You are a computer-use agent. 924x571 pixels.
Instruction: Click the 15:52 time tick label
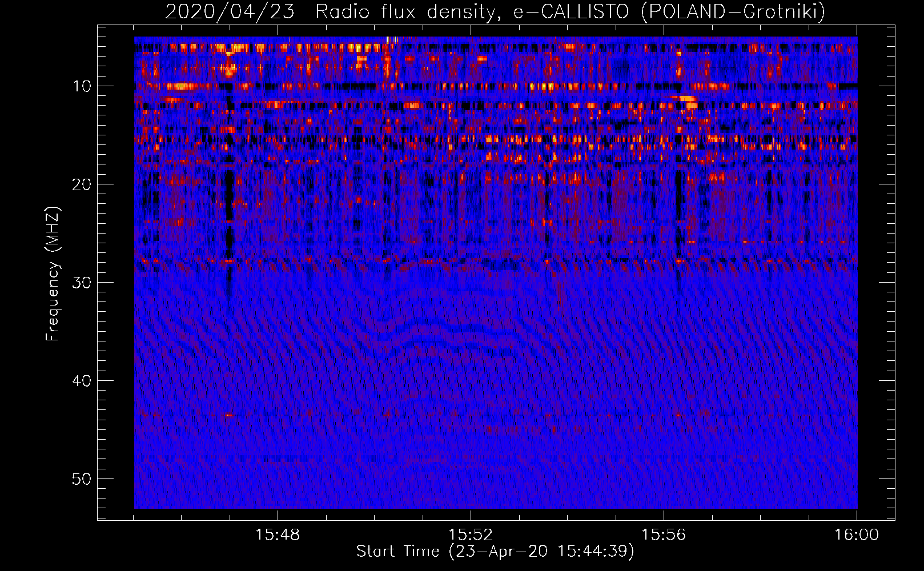pos(471,535)
